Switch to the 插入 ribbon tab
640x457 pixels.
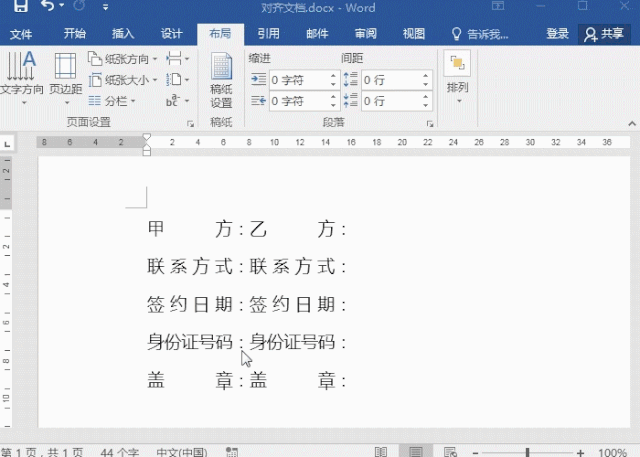pos(123,33)
